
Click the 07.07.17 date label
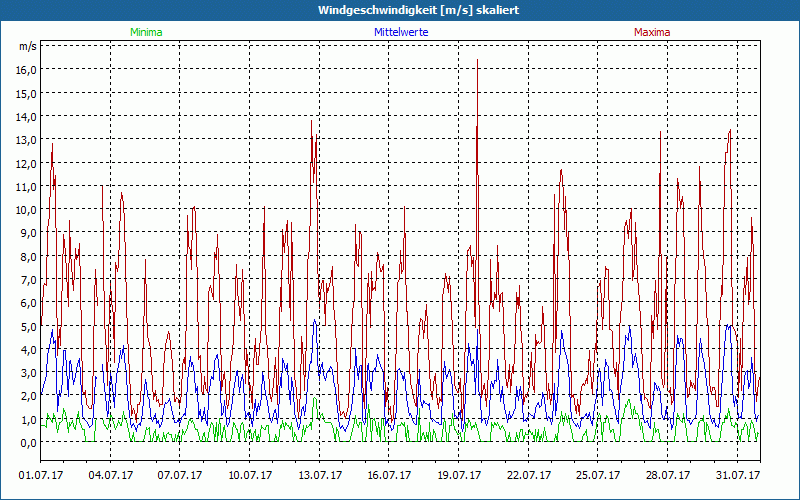[x=180, y=475]
